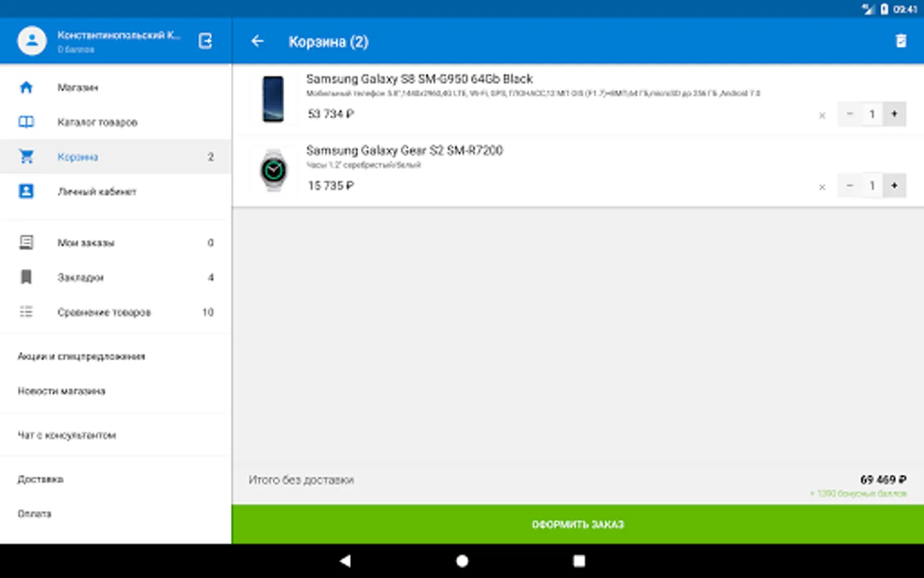Tap the Android back navigation button
The width and height of the screenshot is (924, 578).
pyautogui.click(x=345, y=561)
